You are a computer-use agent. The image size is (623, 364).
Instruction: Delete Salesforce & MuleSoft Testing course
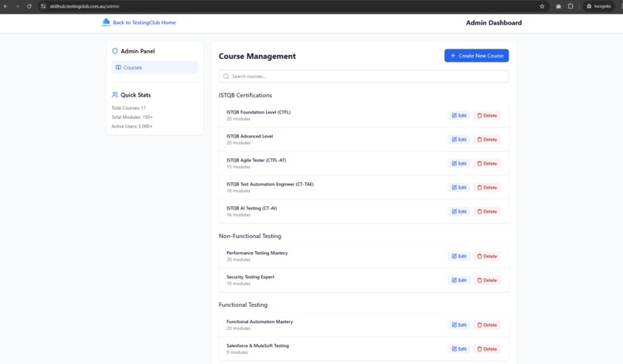487,349
